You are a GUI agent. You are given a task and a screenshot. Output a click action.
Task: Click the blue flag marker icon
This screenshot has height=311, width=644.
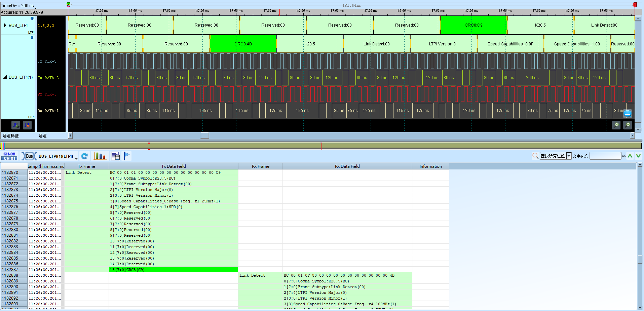[x=127, y=156]
